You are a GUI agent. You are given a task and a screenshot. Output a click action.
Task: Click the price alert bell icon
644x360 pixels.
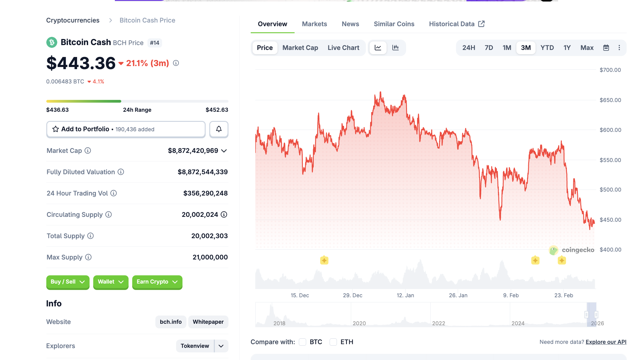(x=218, y=129)
